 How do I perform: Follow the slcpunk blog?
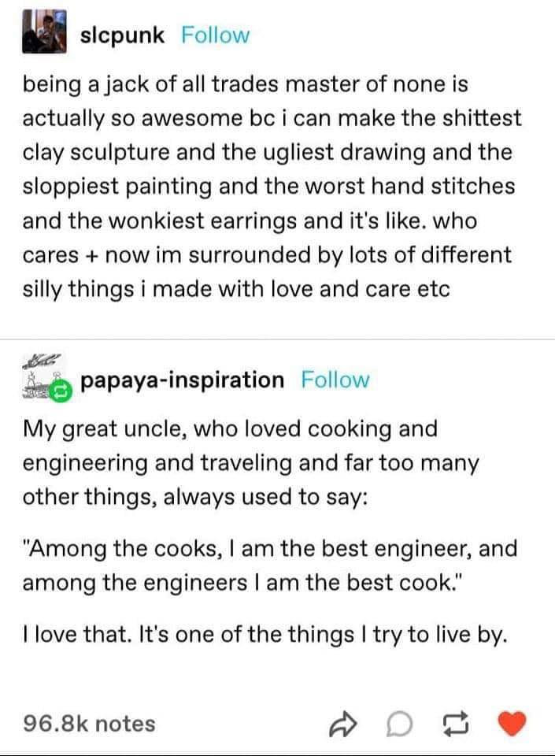point(215,35)
